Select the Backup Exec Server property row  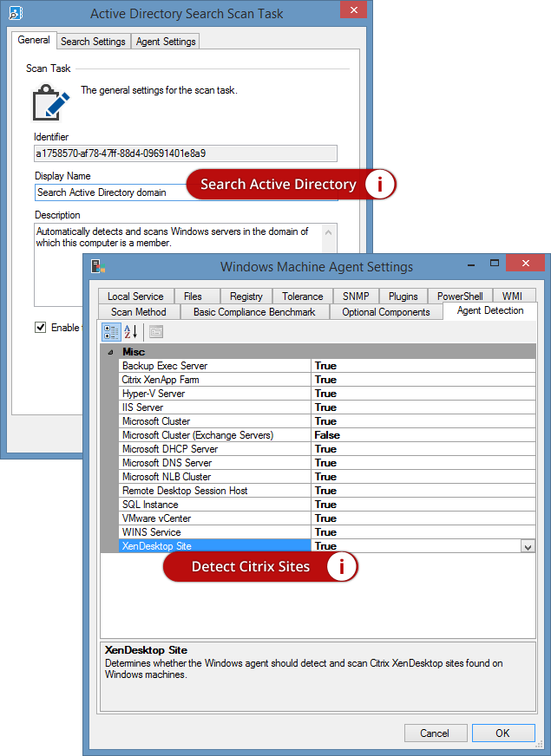[x=214, y=366]
